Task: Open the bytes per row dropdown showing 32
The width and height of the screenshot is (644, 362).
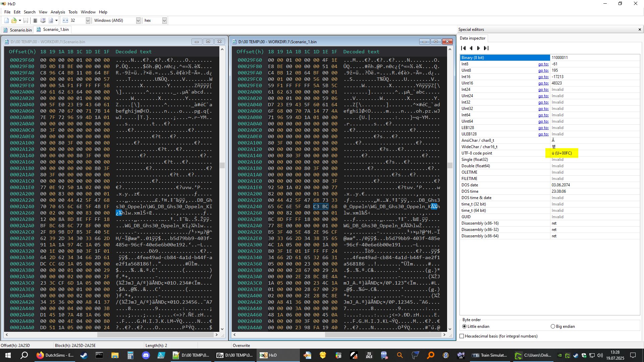Action: point(88,20)
